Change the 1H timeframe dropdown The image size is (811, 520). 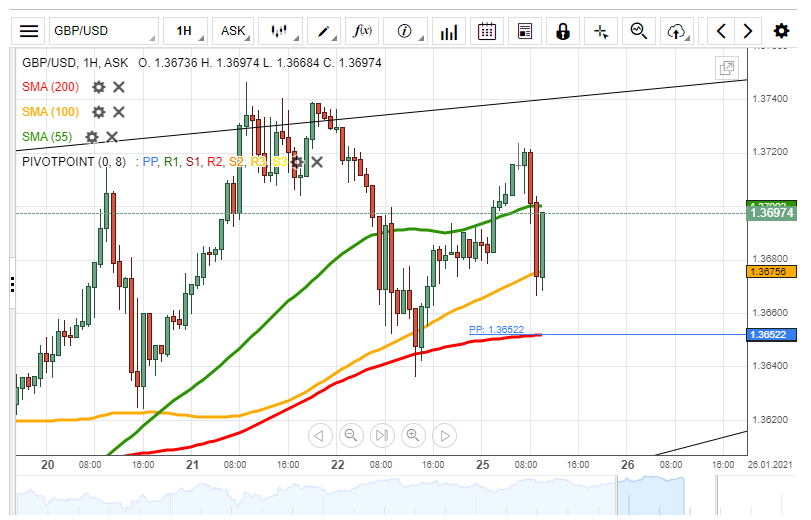tap(185, 31)
